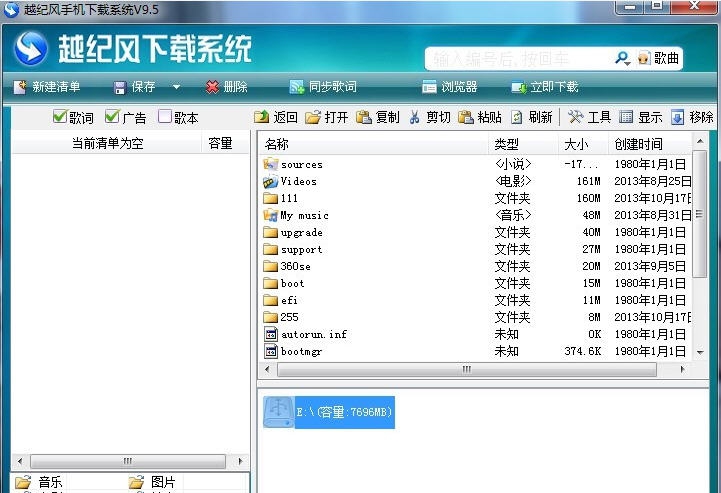Expand the dropdown arrow next to 保存
The image size is (721, 493).
(x=176, y=87)
